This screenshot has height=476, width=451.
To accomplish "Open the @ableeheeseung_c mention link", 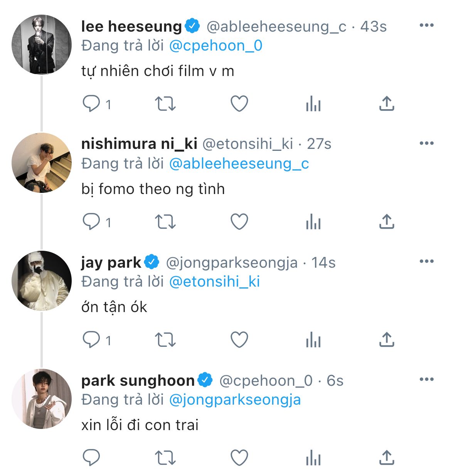I will tap(239, 164).
